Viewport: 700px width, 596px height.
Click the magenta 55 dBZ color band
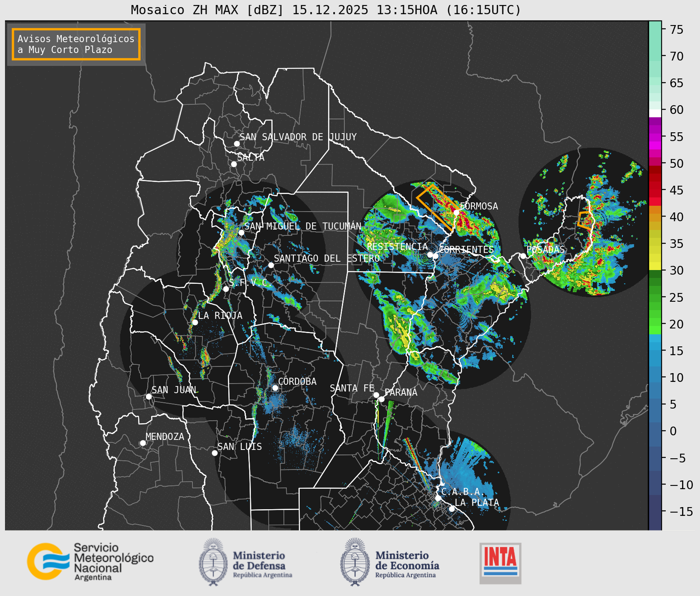tap(655, 137)
